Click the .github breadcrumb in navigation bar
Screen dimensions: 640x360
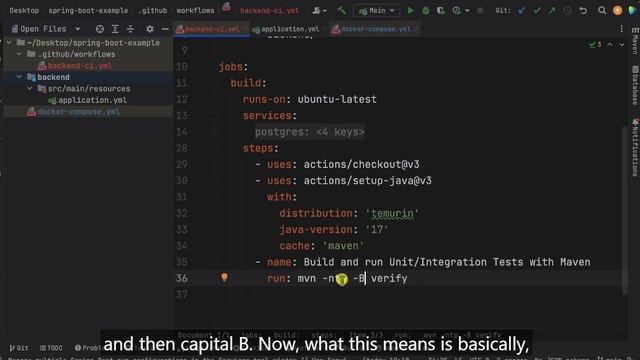[152, 11]
